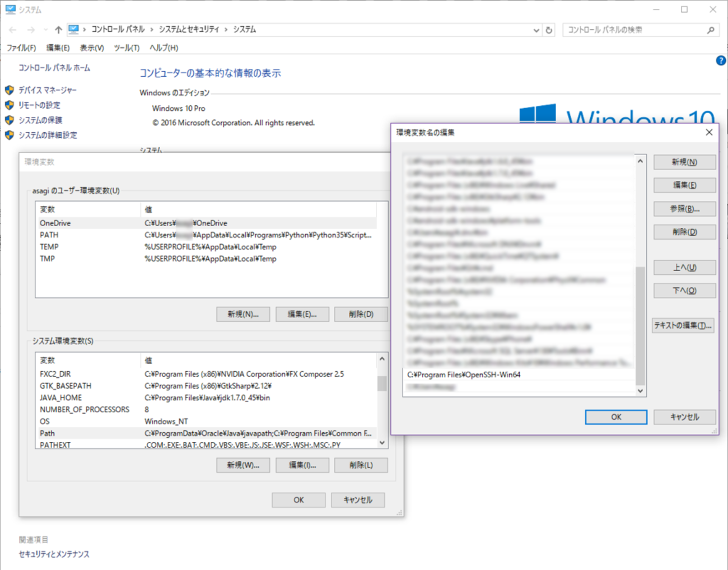
Task: Click 新規(N)... under user variables
Action: click(x=243, y=315)
